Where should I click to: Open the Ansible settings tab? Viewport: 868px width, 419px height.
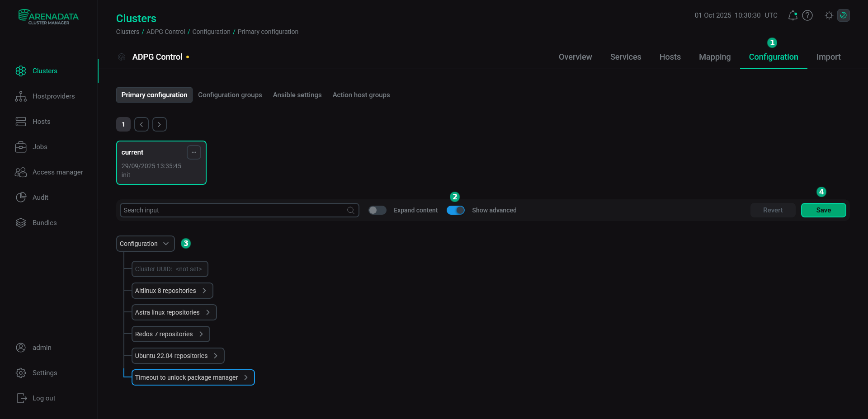point(297,95)
